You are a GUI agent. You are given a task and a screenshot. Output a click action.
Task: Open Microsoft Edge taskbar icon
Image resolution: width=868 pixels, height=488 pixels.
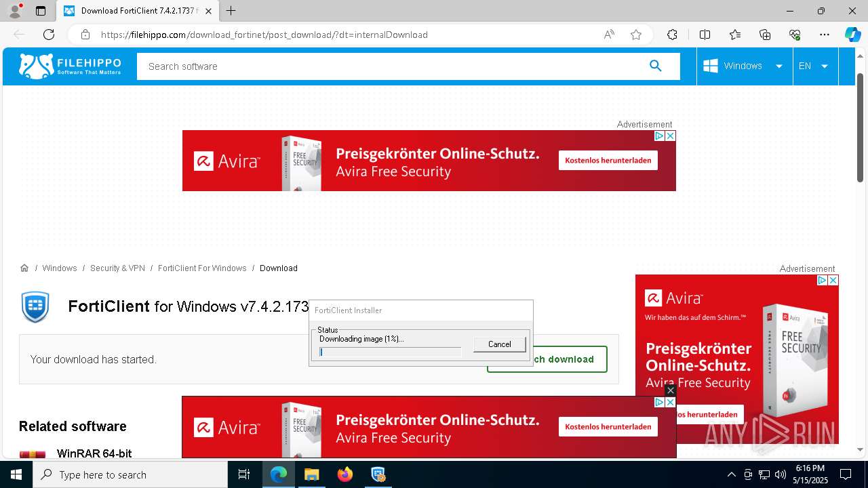click(x=279, y=474)
